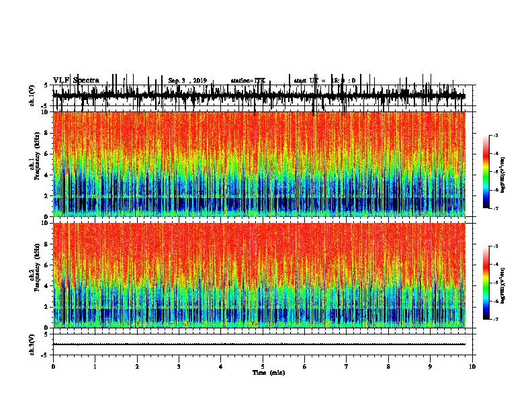Screen dimensions: 532x411
Task: Click the ch.2 frequency axis "6" tick
Action: [47, 265]
